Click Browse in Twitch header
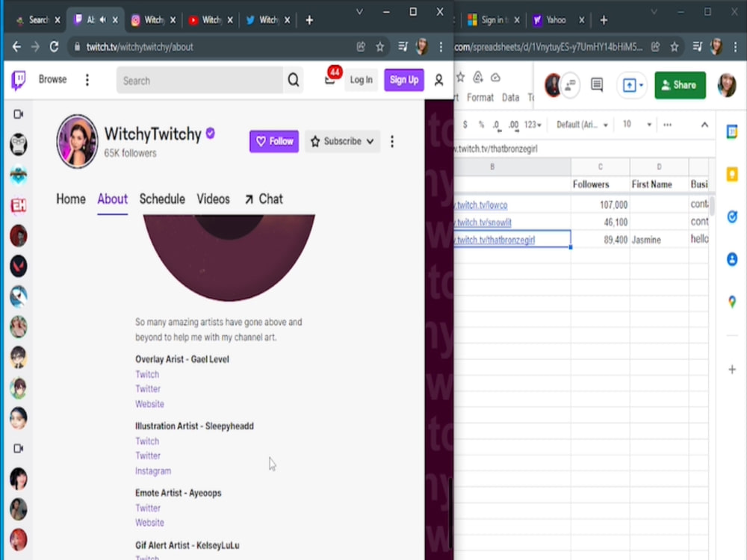 point(52,80)
